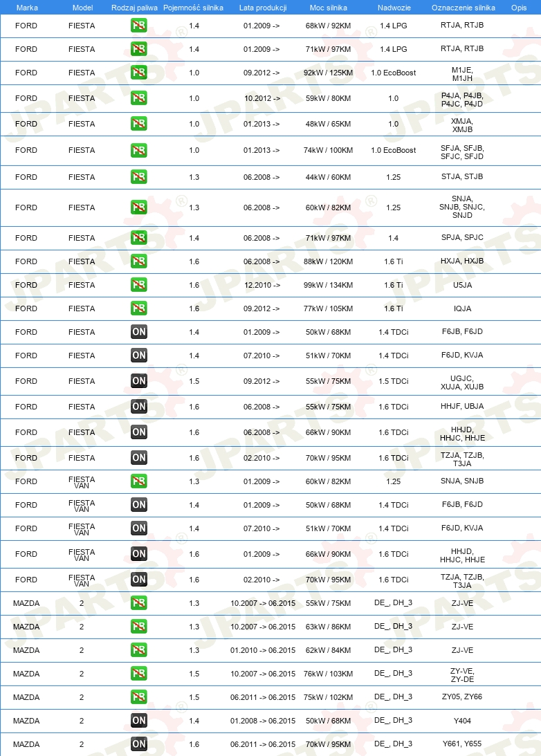Select the 12.2010 -> production date cell
Image resolution: width=541 pixels, height=756 pixels.
262,285
